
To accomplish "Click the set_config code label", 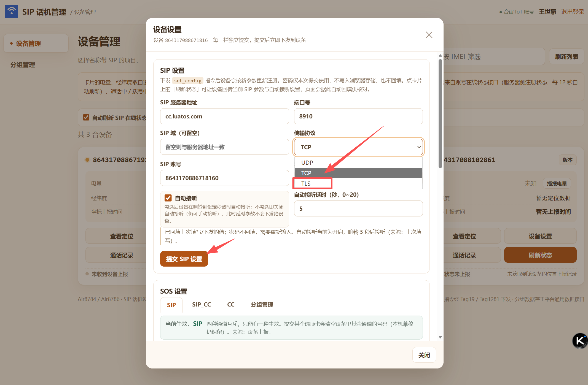I will tap(188, 80).
